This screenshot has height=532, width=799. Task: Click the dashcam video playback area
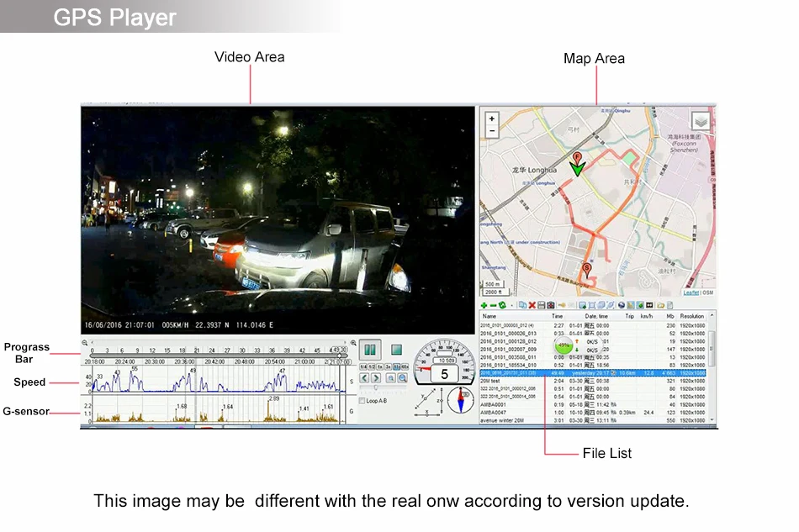click(278, 220)
